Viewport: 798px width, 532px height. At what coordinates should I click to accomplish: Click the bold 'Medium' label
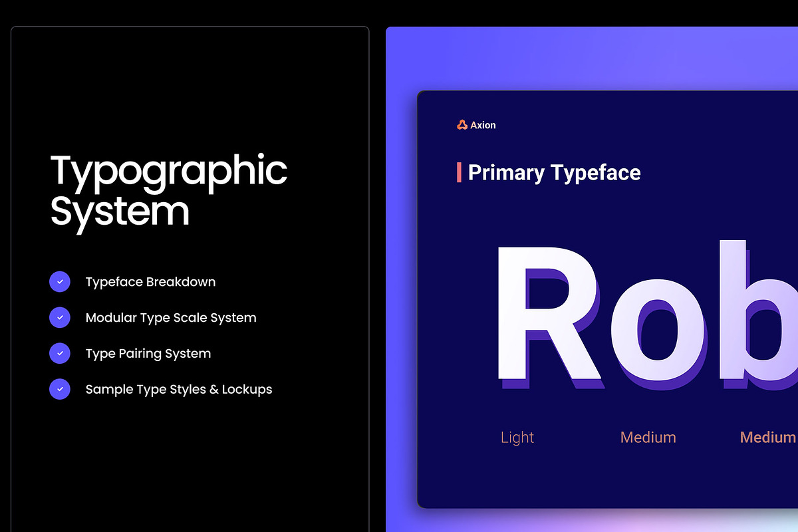point(768,438)
